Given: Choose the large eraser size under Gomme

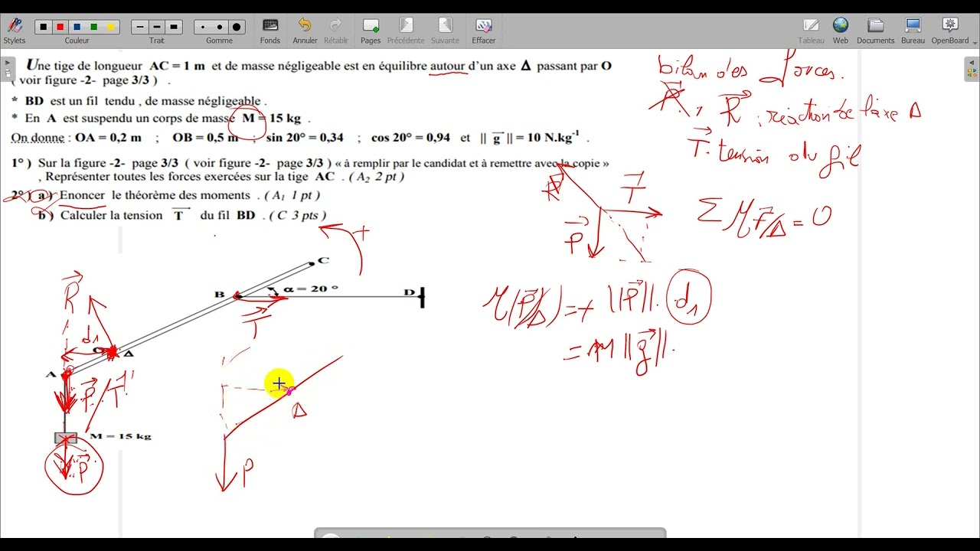Looking at the screenshot, I should tap(237, 27).
